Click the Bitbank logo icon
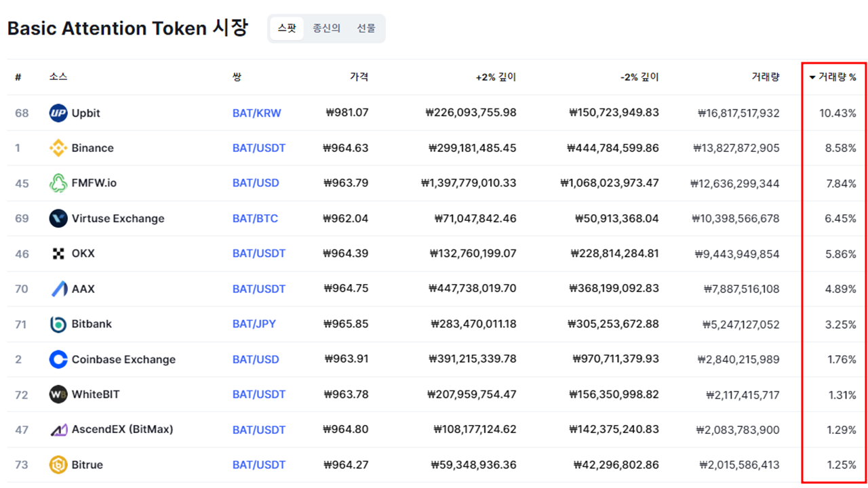Image resolution: width=868 pixels, height=488 pixels. [x=58, y=324]
